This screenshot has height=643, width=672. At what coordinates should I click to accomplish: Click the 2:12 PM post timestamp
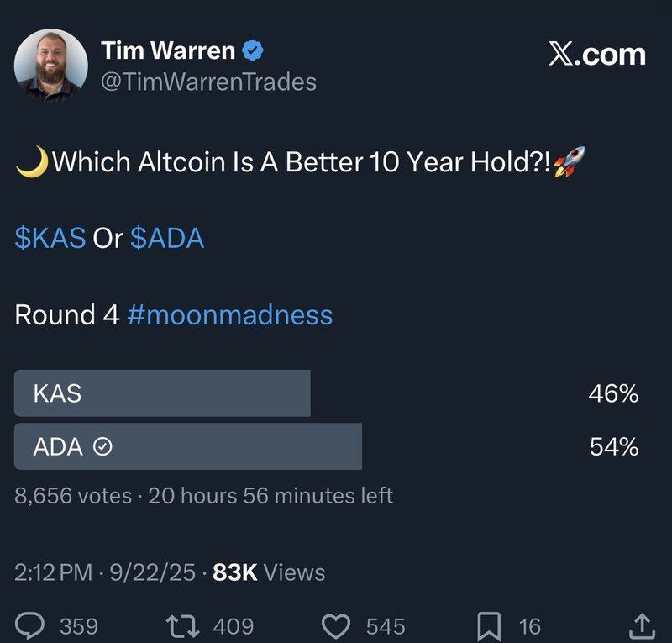point(53,572)
